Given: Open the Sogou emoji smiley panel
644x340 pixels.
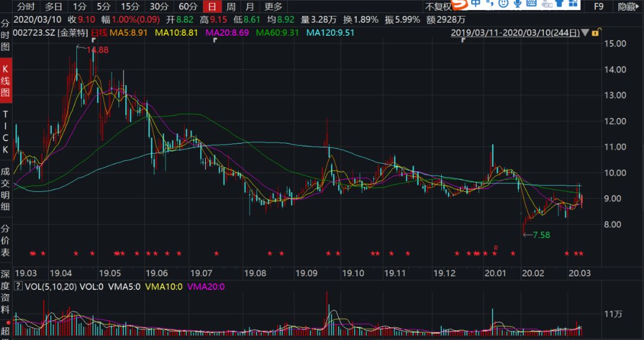Looking at the screenshot, I should tap(504, 4).
